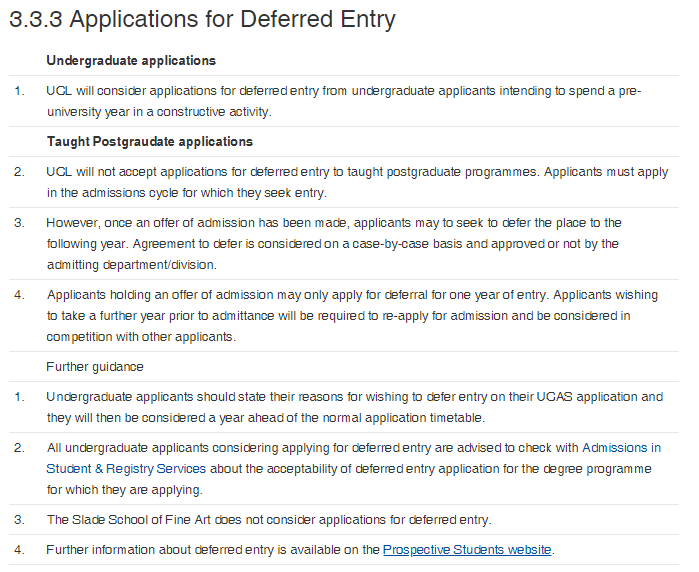Viewport: 699px width, 572px height.
Task: Click list number 2 beside 'UCL will not accept'
Action: (x=19, y=172)
